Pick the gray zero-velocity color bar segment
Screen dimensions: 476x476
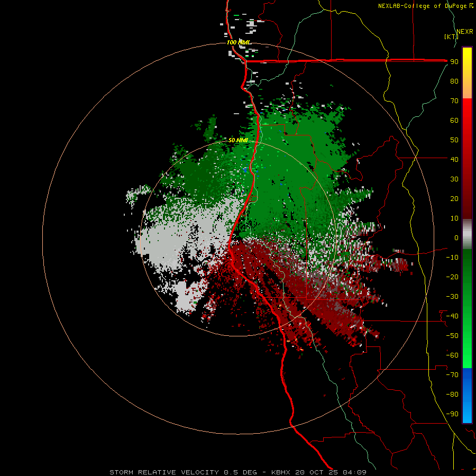tap(467, 234)
